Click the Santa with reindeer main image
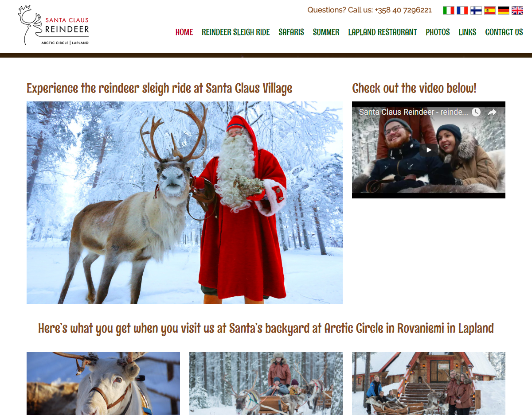Screen dimensions: 532x415 click(184, 202)
